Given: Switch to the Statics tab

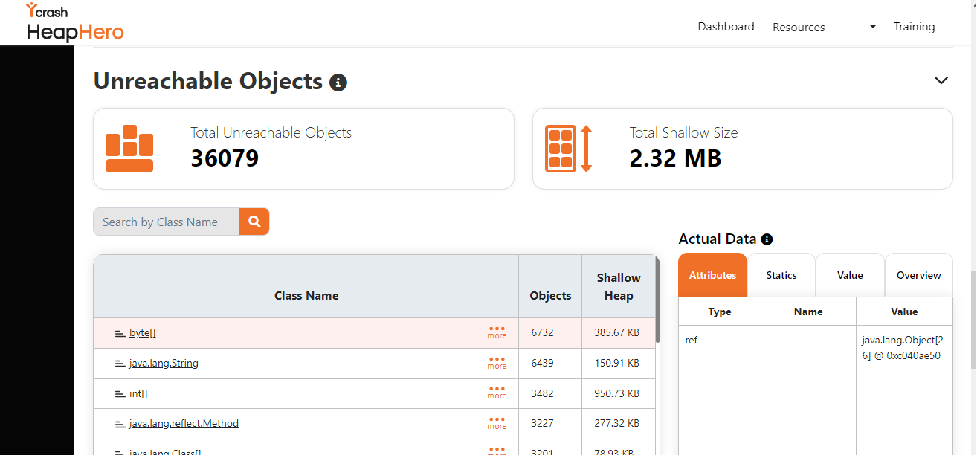Looking at the screenshot, I should [x=781, y=275].
